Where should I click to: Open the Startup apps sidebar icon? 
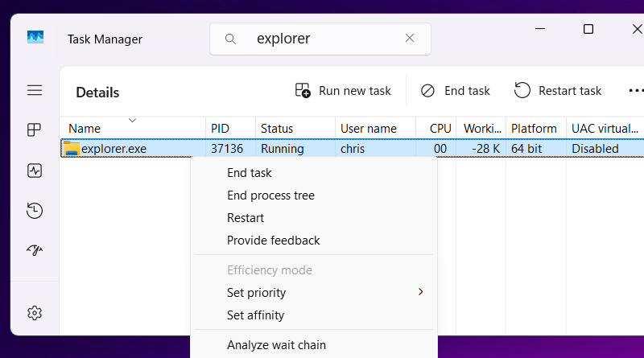[x=35, y=250]
